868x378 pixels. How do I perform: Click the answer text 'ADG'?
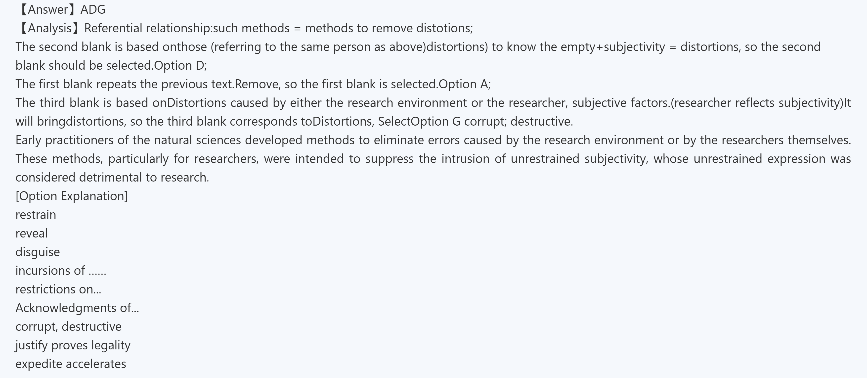93,9
